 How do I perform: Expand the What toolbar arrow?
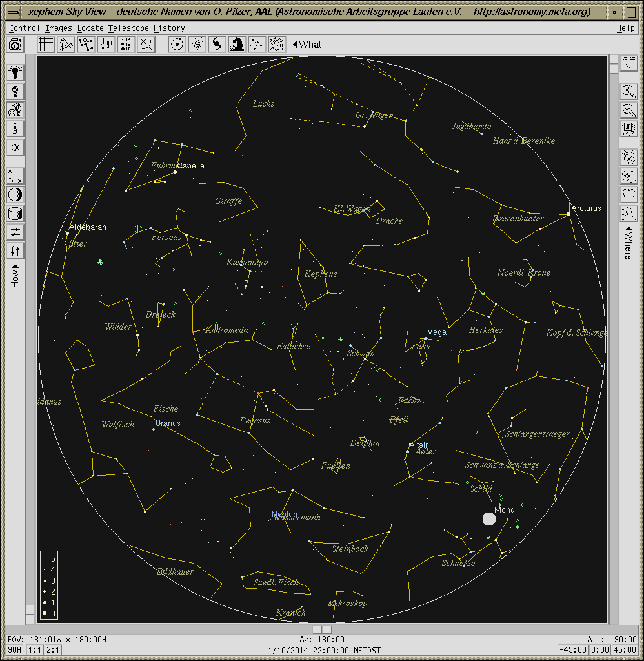(x=295, y=45)
